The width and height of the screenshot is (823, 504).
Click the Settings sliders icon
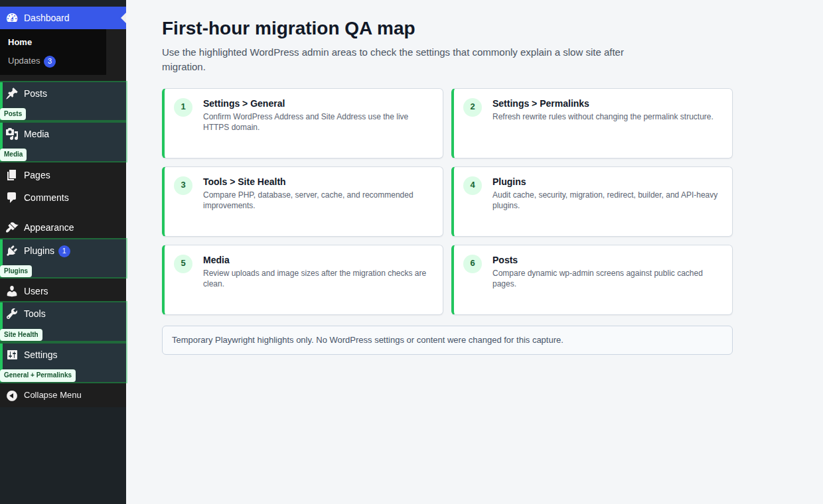coord(12,355)
